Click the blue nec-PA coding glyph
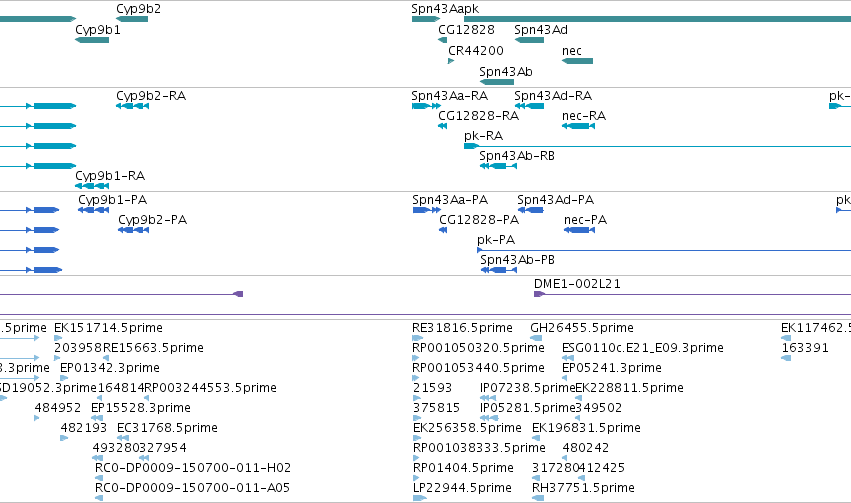 pyautogui.click(x=579, y=230)
